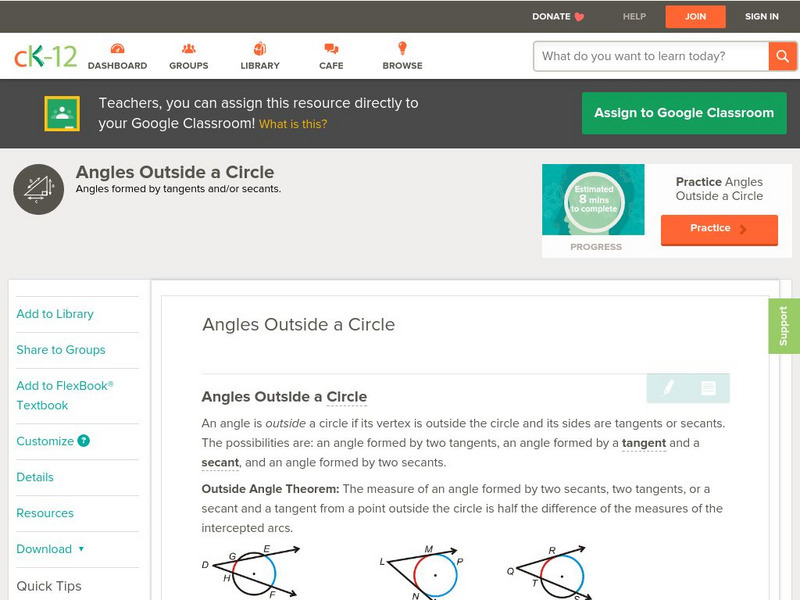
Task: Open the Library backpack icon
Action: coord(260,49)
